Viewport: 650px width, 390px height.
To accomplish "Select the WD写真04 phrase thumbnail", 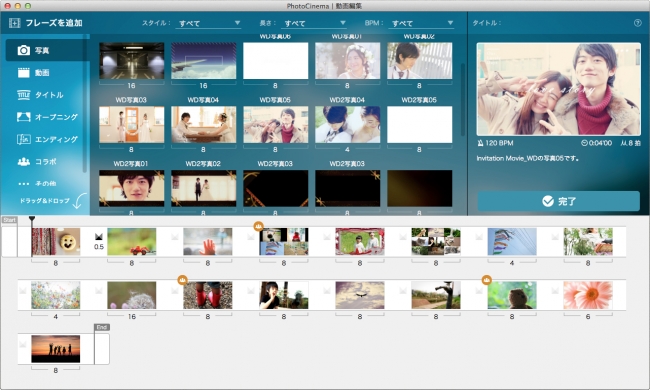I will [x=204, y=124].
